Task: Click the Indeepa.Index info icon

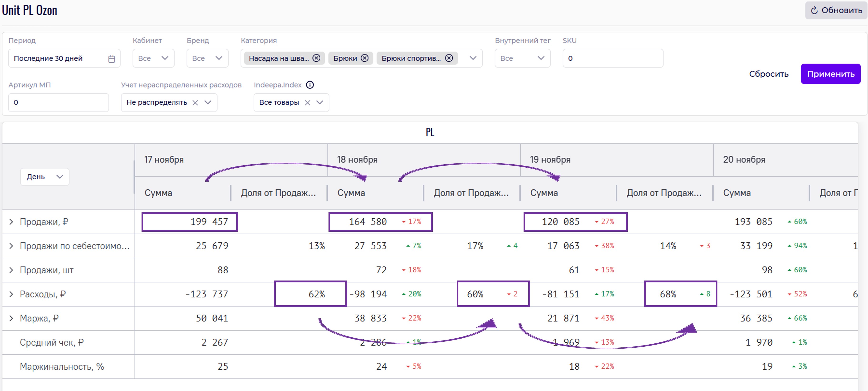Action: (310, 85)
